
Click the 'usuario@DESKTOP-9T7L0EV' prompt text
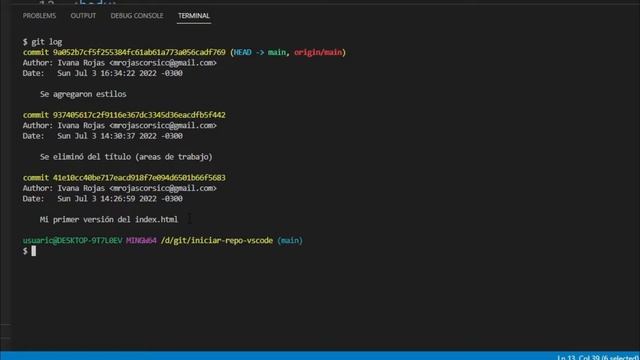click(72, 240)
